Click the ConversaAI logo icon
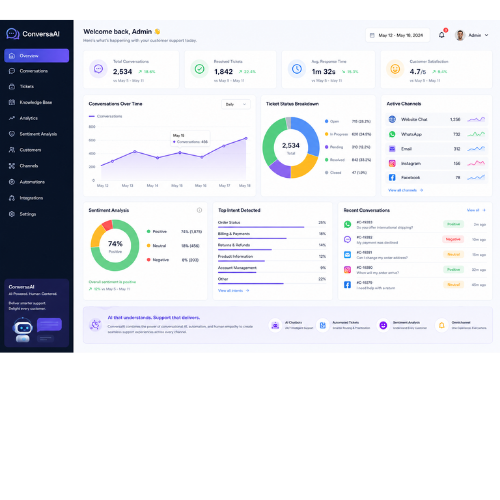Image resolution: width=500 pixels, height=500 pixels. pos(13,34)
